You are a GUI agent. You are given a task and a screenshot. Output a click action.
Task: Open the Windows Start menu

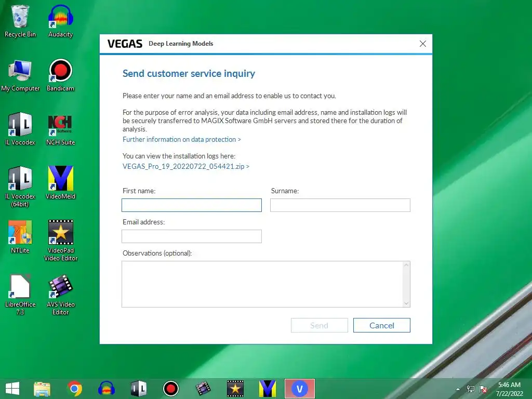(12, 389)
